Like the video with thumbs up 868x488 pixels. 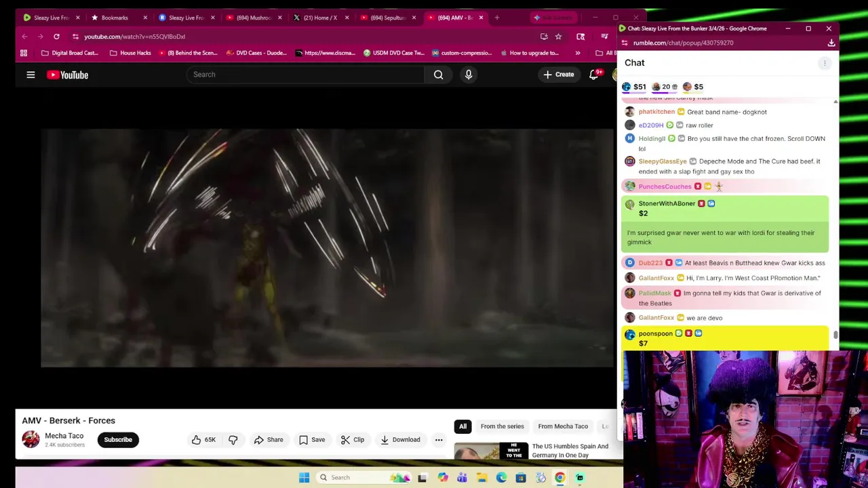(x=203, y=440)
